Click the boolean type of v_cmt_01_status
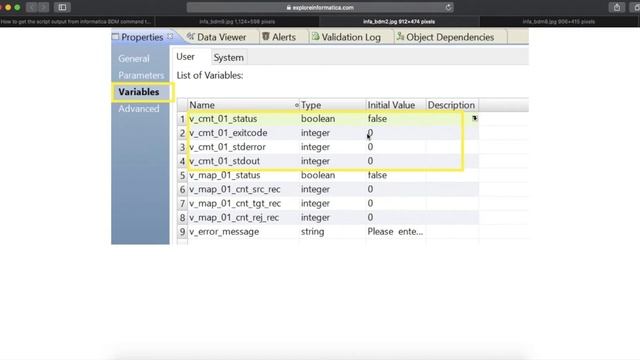This screenshot has height=360, width=640. pos(318,119)
